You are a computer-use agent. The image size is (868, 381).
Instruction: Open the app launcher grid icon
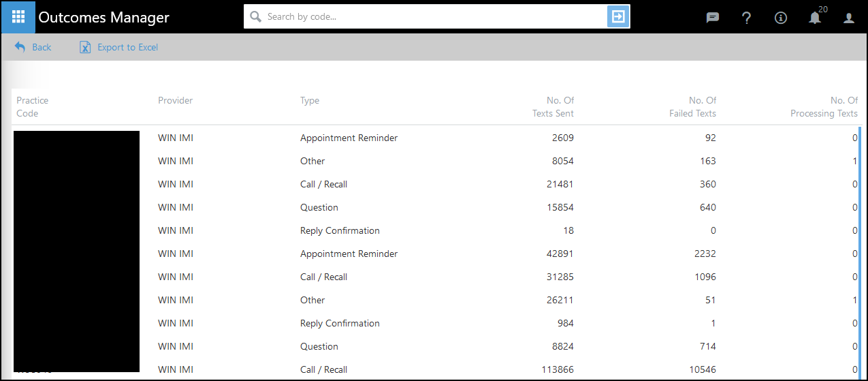click(18, 17)
